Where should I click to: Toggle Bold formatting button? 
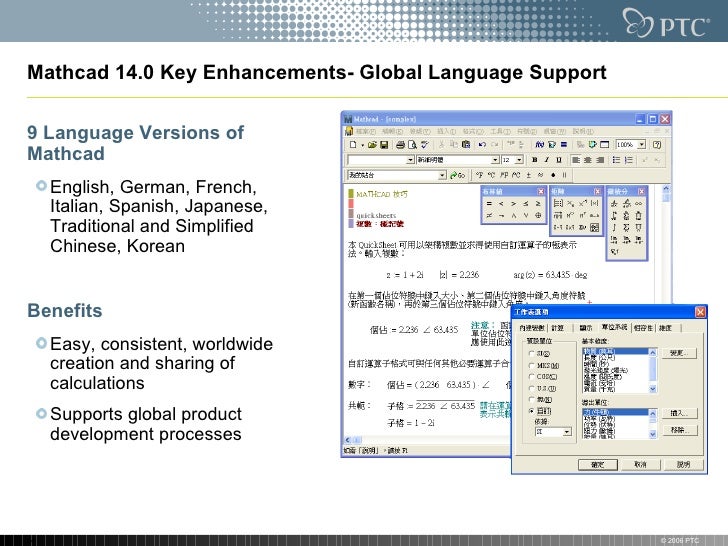[535, 160]
